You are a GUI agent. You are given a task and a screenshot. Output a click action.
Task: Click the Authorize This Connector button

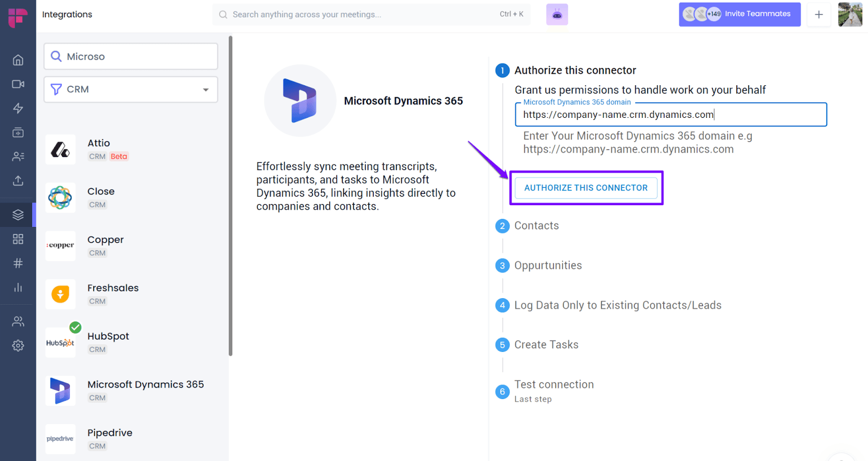click(586, 188)
